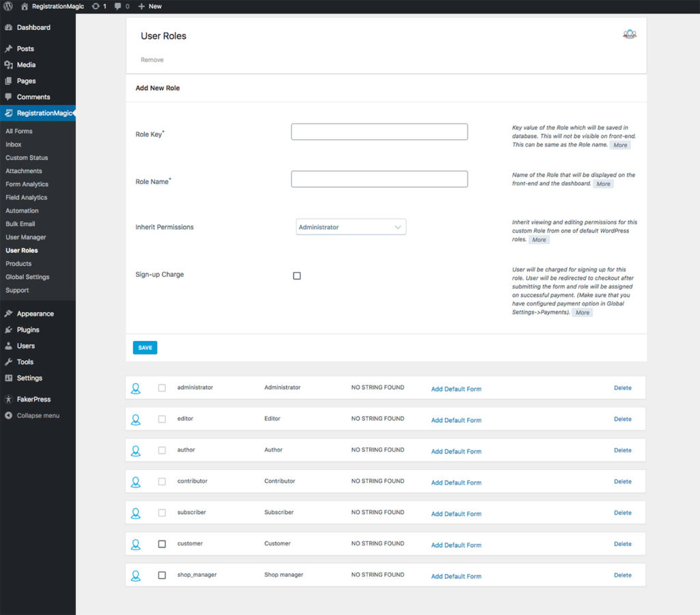The image size is (700, 615).
Task: Open Plugins from the sidebar
Action: click(28, 330)
